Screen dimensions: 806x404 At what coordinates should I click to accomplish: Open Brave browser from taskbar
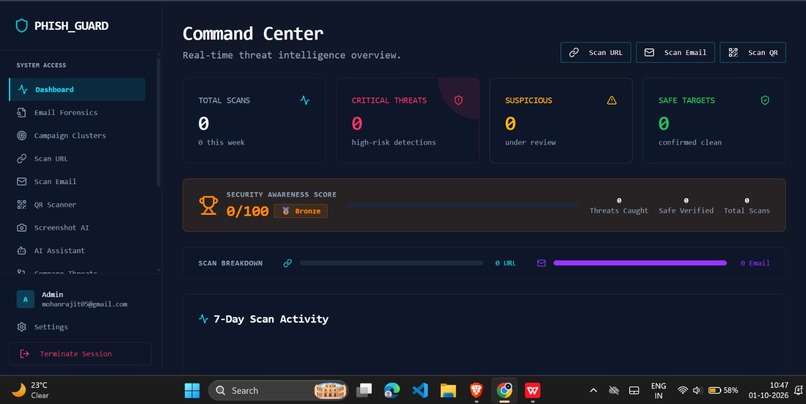(x=477, y=391)
